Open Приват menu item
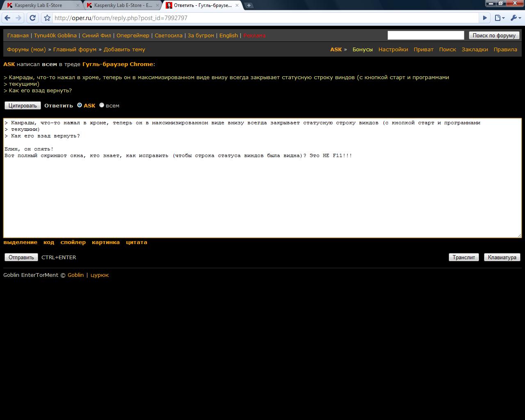 [x=424, y=49]
